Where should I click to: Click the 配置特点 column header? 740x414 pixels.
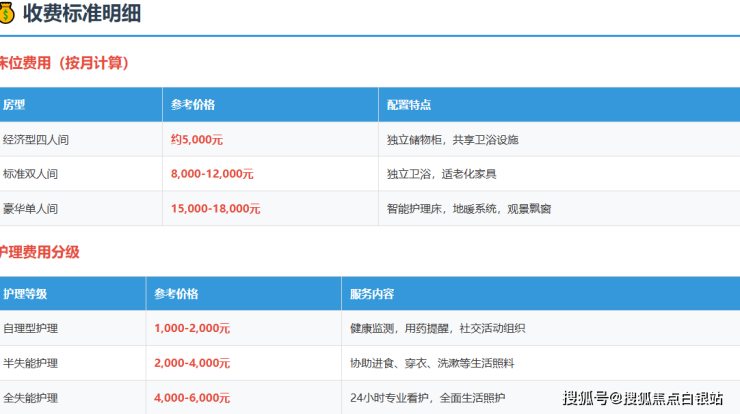pyautogui.click(x=410, y=105)
